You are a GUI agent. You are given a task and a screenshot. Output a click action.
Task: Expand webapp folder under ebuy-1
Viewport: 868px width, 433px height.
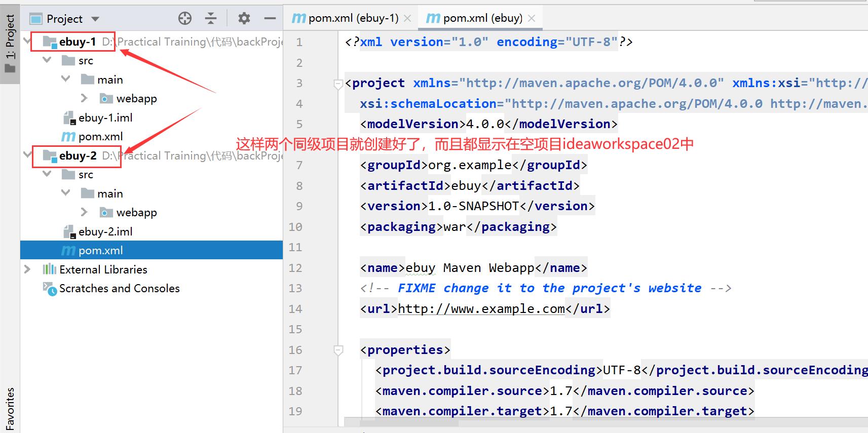click(84, 98)
